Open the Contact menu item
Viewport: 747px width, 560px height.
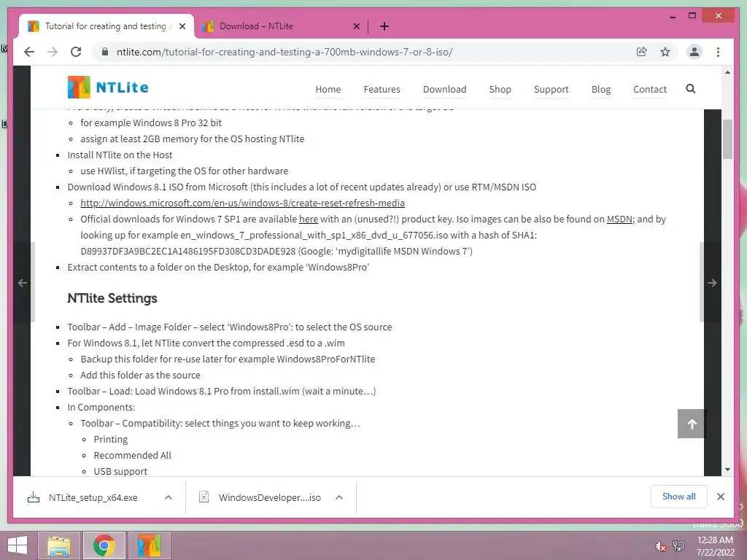[649, 89]
